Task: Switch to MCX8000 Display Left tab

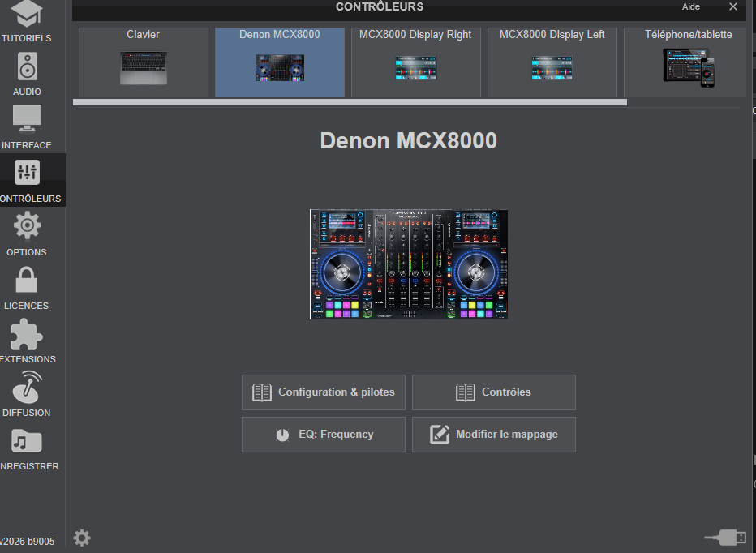Action: [x=552, y=62]
